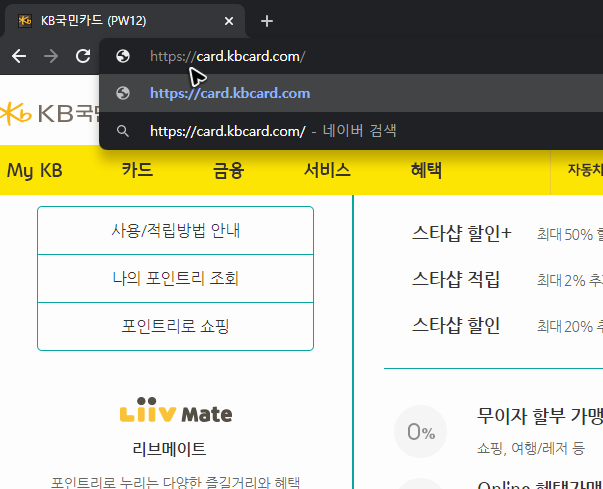This screenshot has height=489, width=603.
Task: Open the 카드 menu
Action: tap(137, 170)
